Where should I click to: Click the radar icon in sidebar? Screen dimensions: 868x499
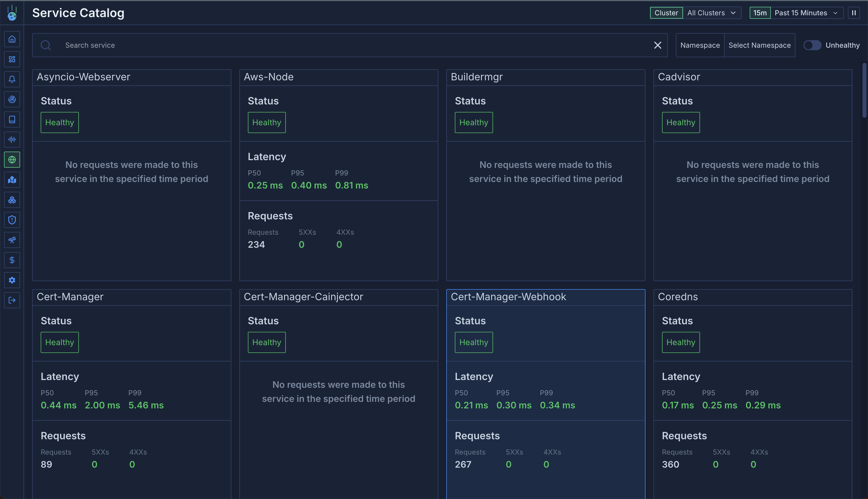click(12, 99)
